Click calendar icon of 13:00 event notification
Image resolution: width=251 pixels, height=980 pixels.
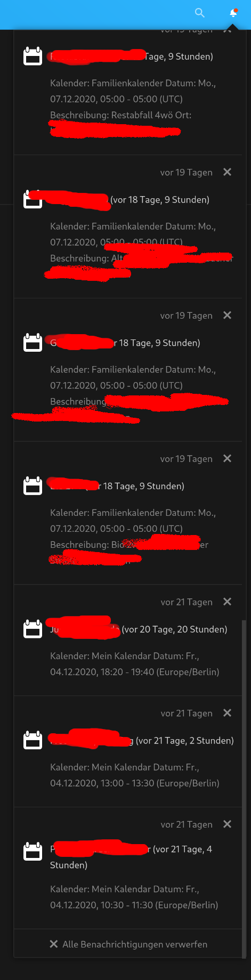(33, 741)
